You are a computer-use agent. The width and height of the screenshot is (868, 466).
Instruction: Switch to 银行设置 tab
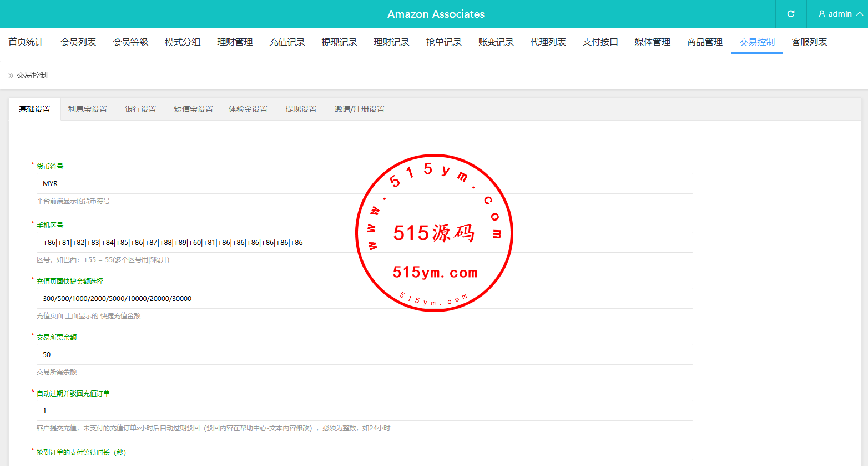point(140,109)
